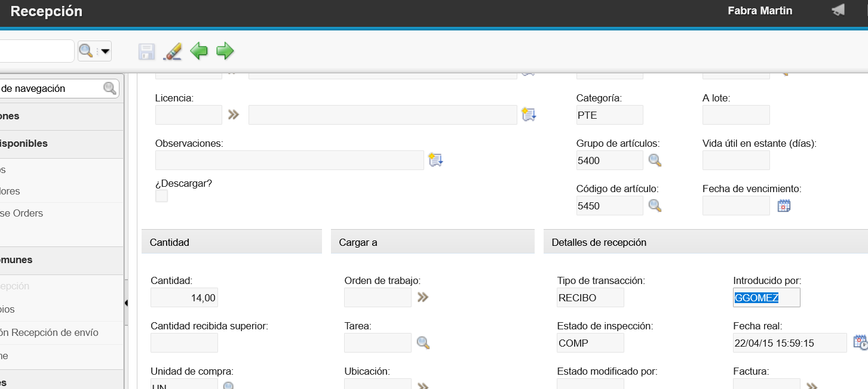This screenshot has width=868, height=389.
Task: Click the Introducido por field with GGOMEZ
Action: pos(766,298)
